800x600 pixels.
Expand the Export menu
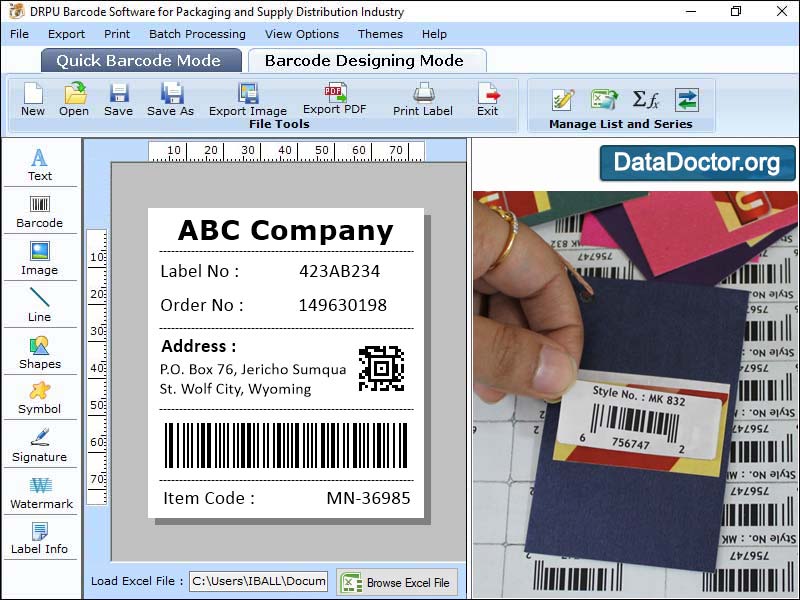tap(66, 33)
